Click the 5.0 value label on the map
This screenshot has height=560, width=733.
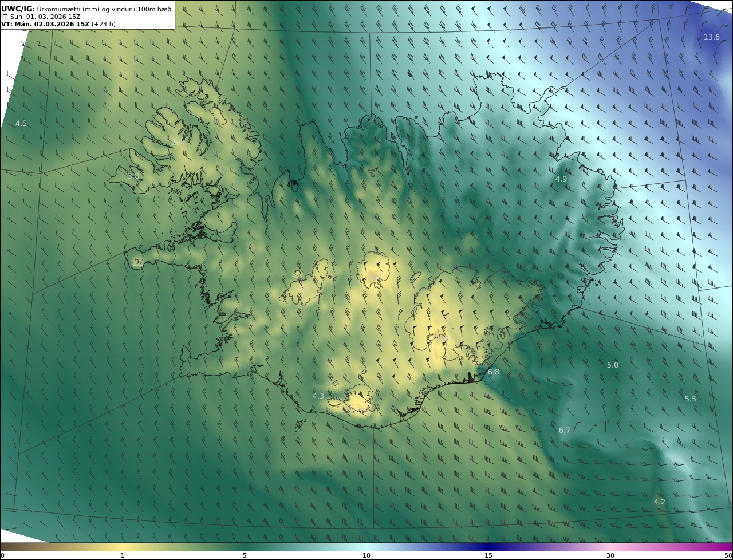[613, 365]
